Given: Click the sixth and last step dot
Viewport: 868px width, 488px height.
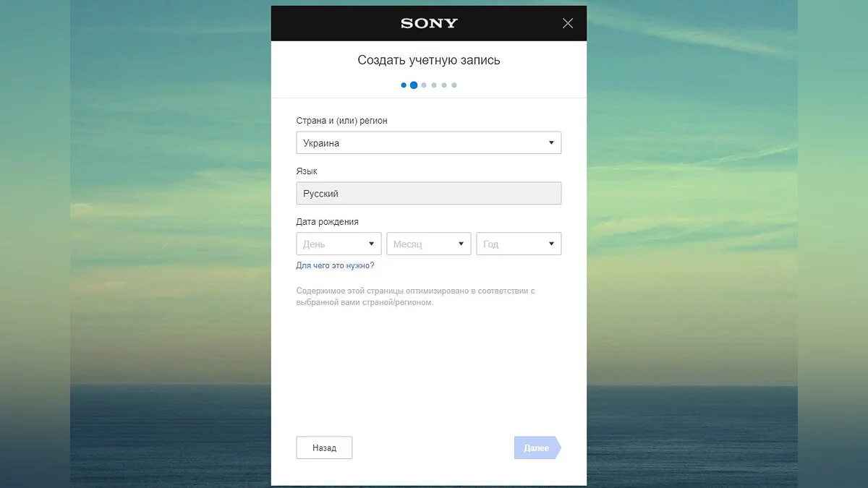Looking at the screenshot, I should coord(454,85).
